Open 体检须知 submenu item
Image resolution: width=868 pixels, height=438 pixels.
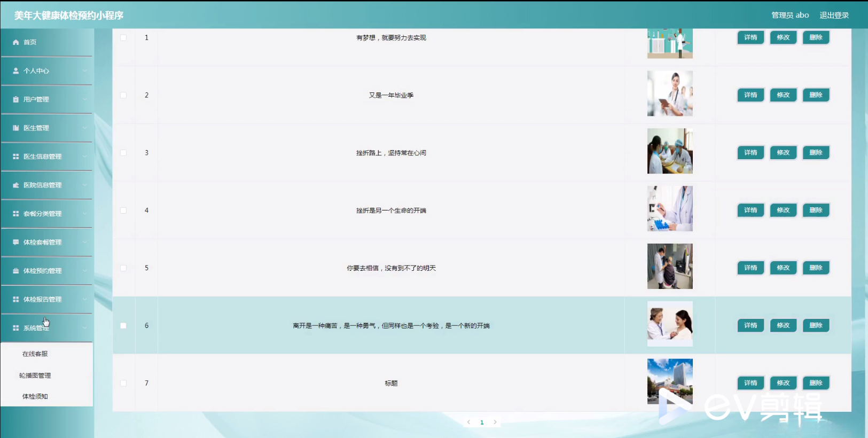tap(35, 396)
